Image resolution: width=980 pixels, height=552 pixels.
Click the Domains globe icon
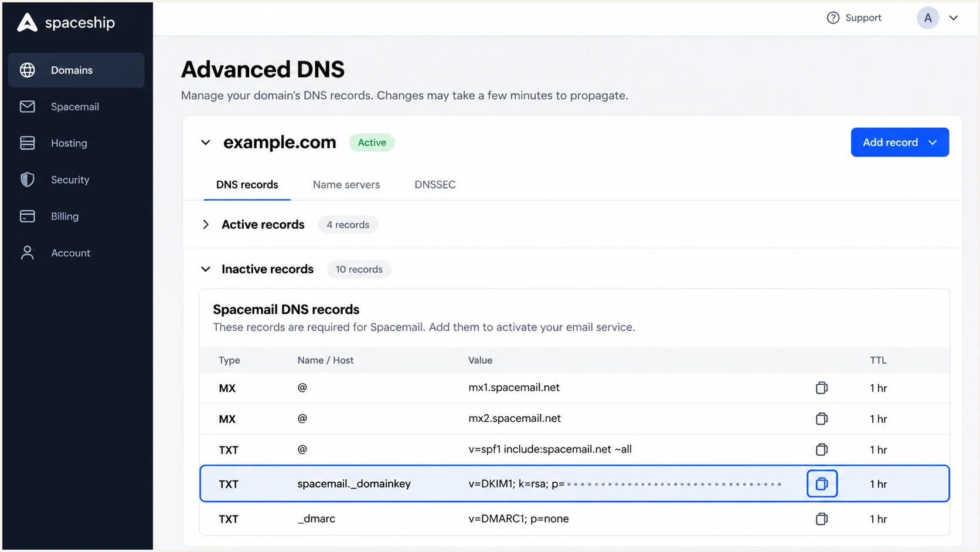pyautogui.click(x=28, y=70)
